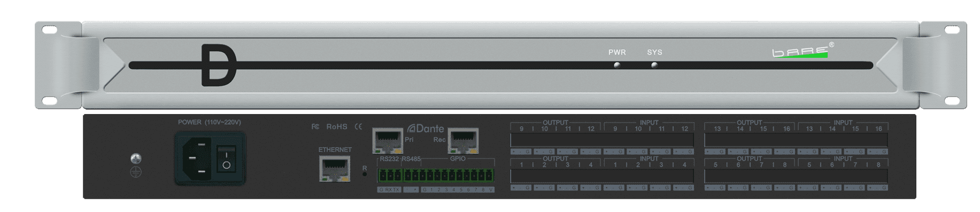Click the RoHS compliance mark

pyautogui.click(x=337, y=127)
